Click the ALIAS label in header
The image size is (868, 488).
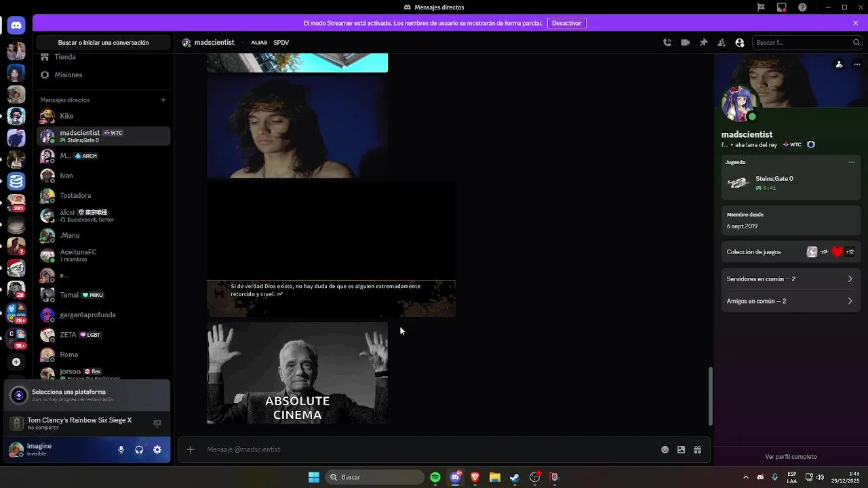259,42
